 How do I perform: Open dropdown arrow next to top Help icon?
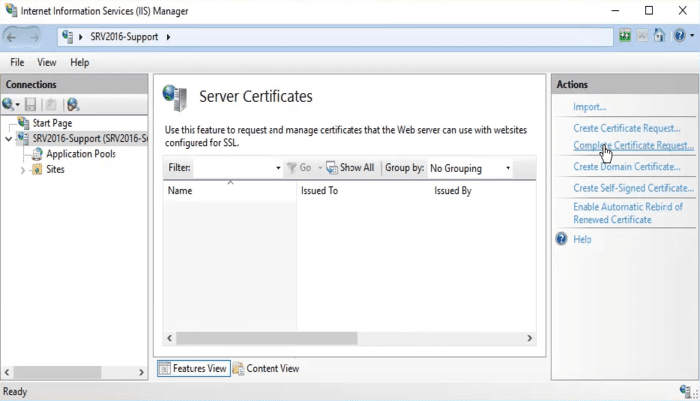(692, 35)
